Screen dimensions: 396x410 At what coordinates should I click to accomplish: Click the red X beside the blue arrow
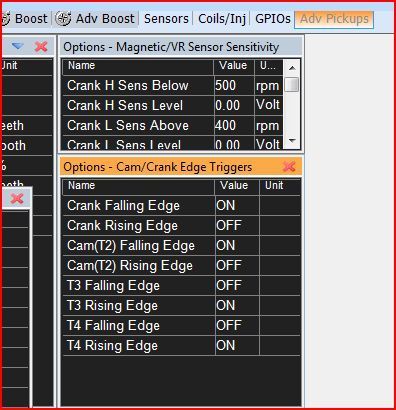coord(41,47)
